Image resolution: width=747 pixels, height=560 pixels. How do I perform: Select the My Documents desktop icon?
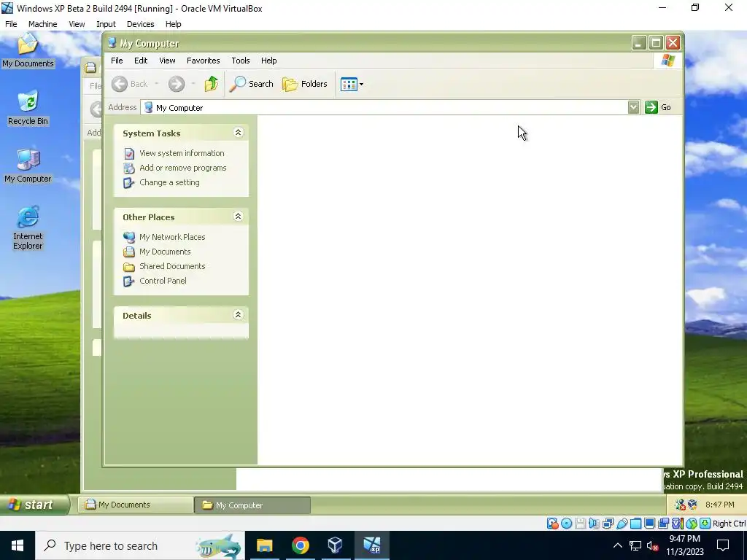click(28, 52)
